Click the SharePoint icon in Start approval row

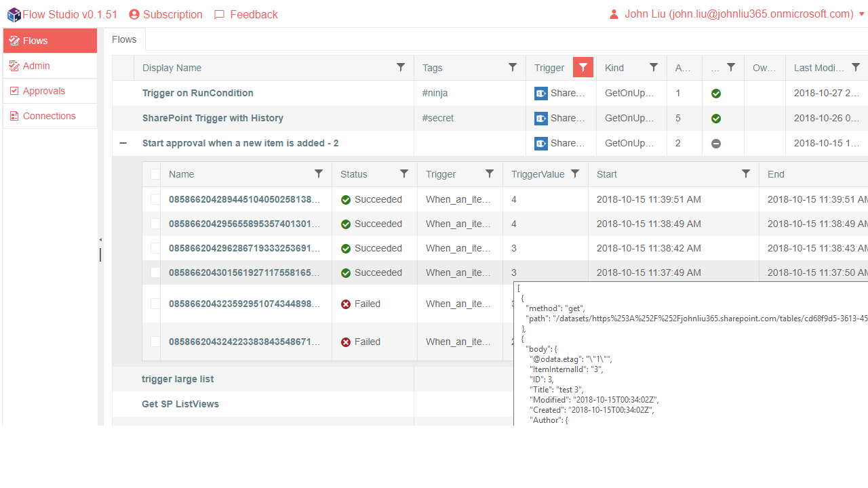coord(541,144)
